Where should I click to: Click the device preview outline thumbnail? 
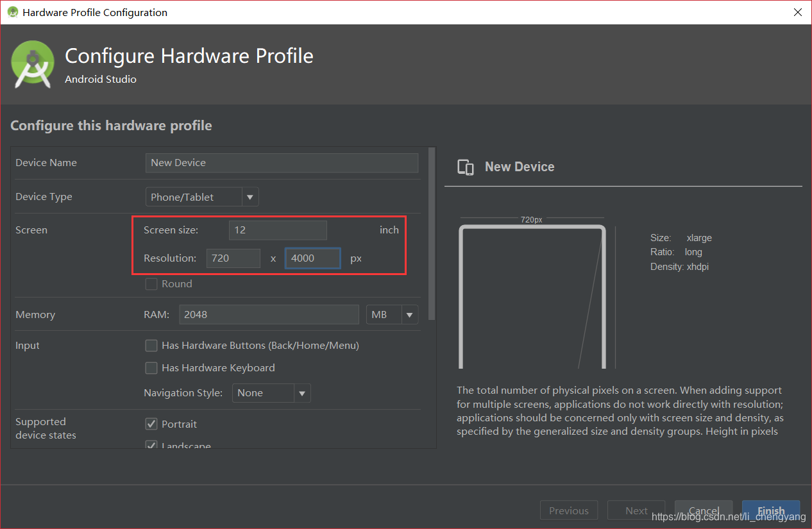(532, 296)
